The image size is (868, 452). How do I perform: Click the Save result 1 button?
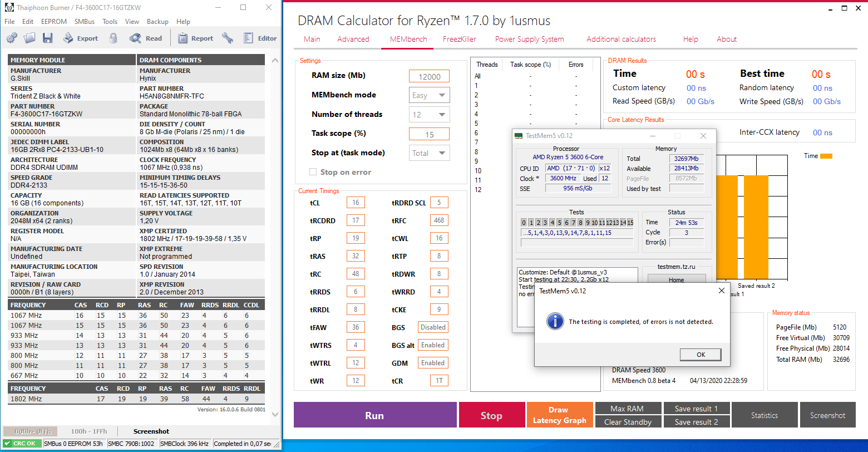point(696,409)
